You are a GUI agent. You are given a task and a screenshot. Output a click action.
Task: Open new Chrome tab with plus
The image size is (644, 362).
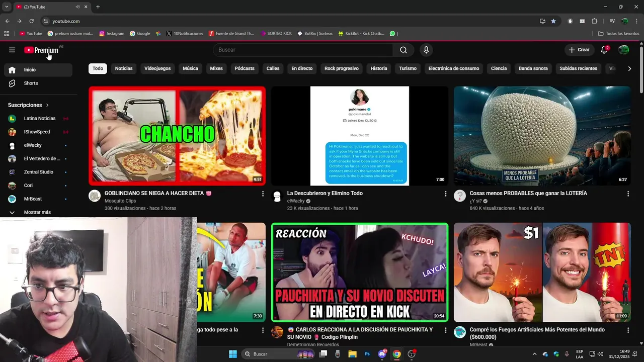98,7
